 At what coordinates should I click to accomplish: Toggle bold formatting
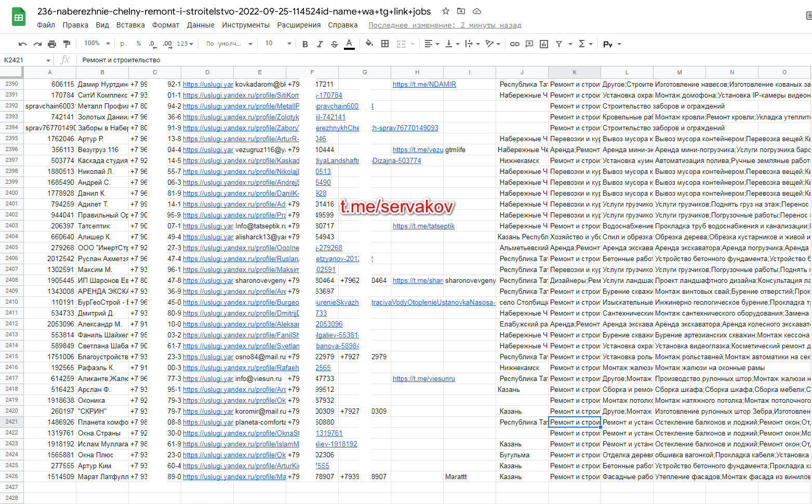[x=305, y=44]
